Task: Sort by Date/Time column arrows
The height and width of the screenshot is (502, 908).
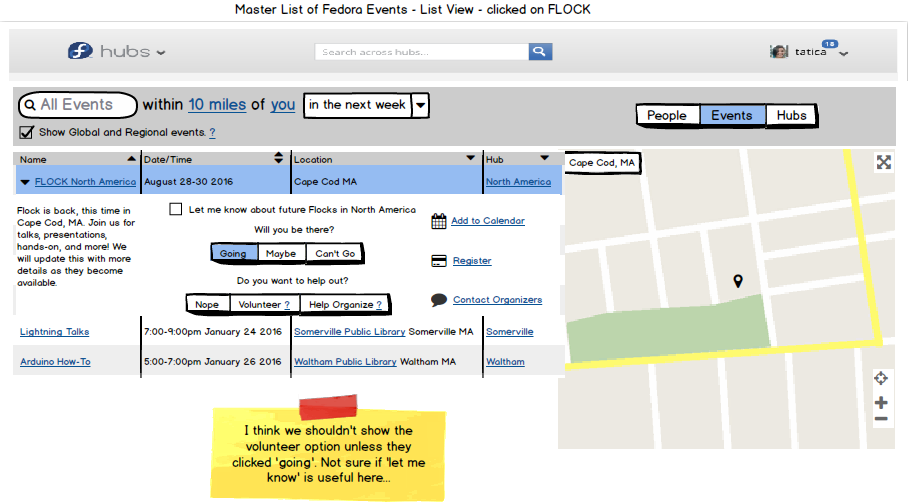Action: 279,157
